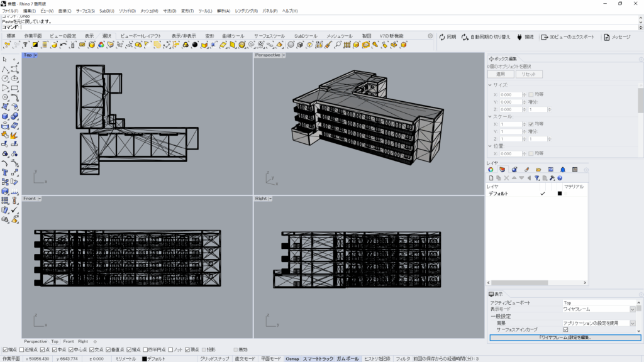Click the デフォルト layer black color swatch
The height and width of the screenshot is (362, 644).
[x=559, y=194]
